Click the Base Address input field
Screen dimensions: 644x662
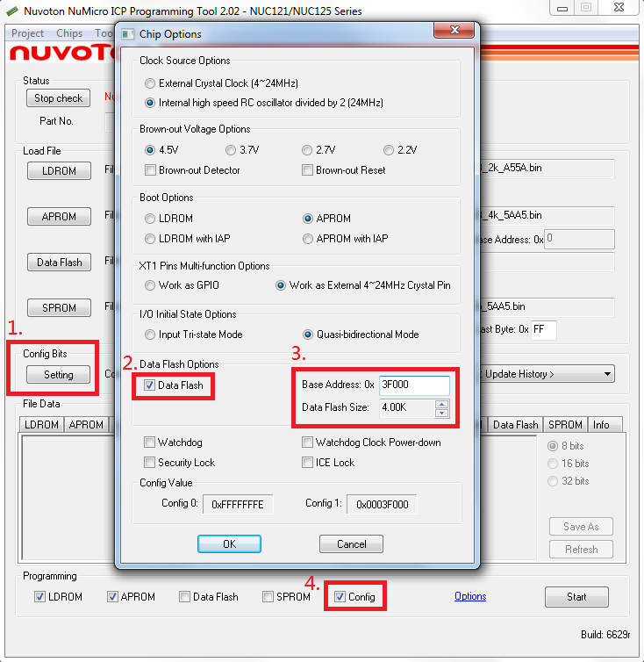click(414, 385)
